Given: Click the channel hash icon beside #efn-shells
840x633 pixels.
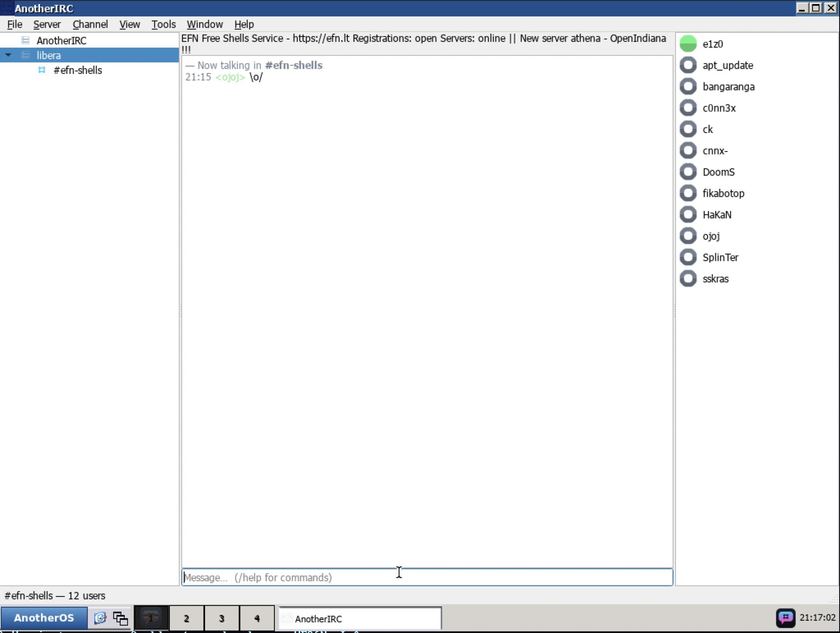Looking at the screenshot, I should click(42, 70).
